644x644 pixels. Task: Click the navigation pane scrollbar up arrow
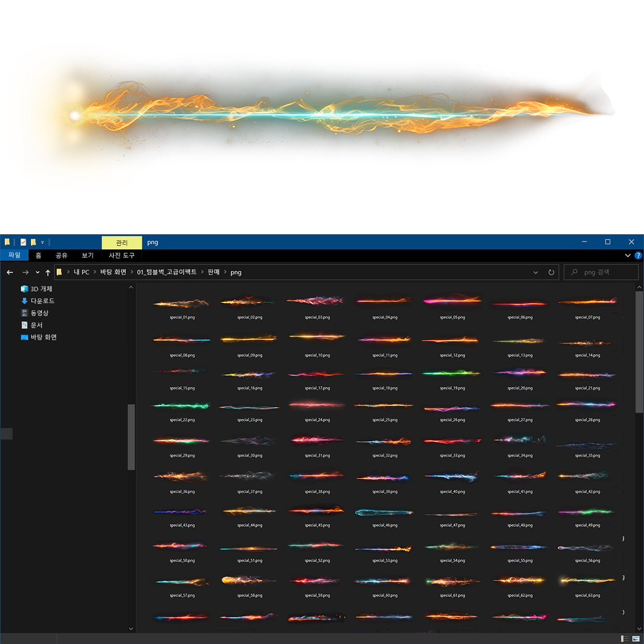point(131,287)
